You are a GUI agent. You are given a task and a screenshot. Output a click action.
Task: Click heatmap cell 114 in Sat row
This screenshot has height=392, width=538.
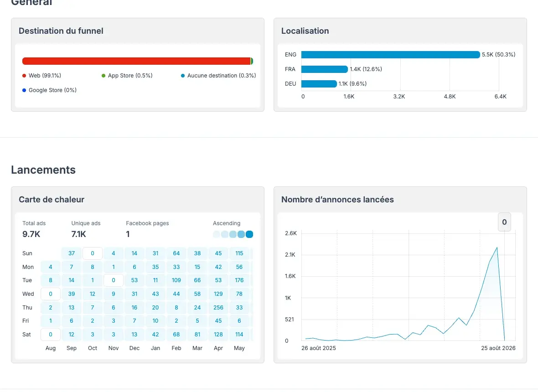pos(239,335)
